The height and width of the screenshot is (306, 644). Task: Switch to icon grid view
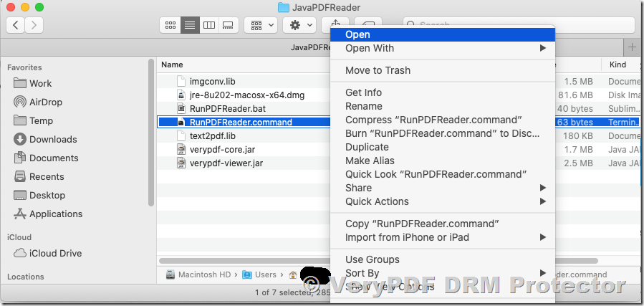170,25
